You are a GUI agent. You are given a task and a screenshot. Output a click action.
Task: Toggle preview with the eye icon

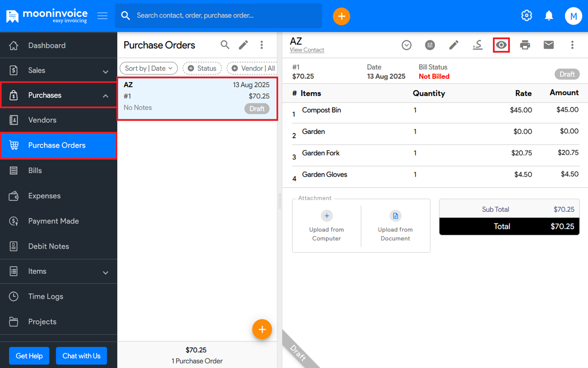tap(501, 45)
